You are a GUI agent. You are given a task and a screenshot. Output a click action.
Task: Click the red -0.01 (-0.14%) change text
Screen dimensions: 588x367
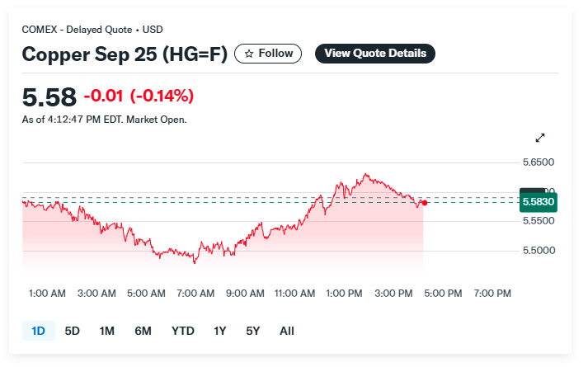(139, 96)
